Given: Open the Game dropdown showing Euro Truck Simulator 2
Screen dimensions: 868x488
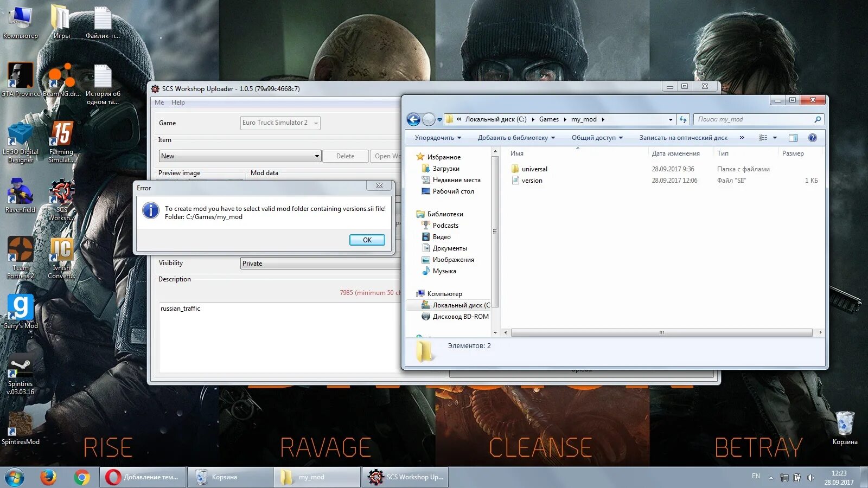Looking at the screenshot, I should 280,123.
